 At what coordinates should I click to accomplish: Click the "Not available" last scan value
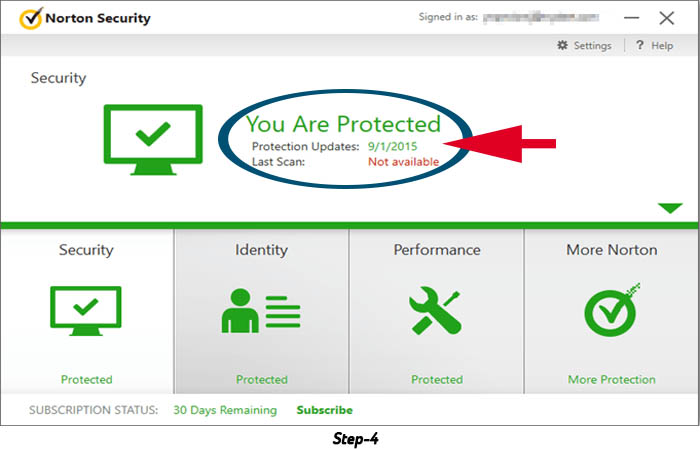point(404,162)
